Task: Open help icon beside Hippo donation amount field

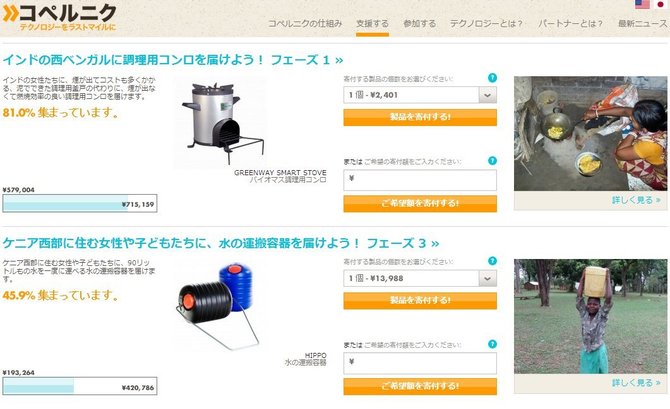Action: coord(492,344)
